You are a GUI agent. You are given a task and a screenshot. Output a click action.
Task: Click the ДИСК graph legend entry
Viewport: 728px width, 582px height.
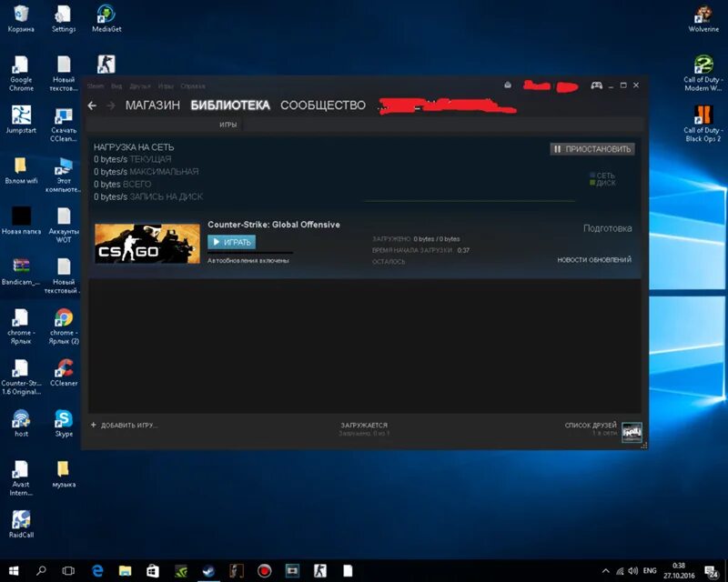coord(602,183)
